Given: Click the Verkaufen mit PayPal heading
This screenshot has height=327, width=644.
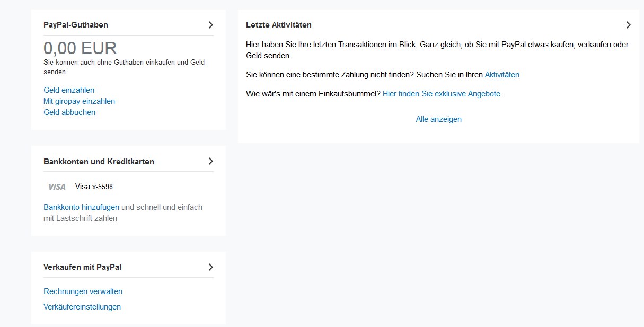Looking at the screenshot, I should tap(82, 267).
